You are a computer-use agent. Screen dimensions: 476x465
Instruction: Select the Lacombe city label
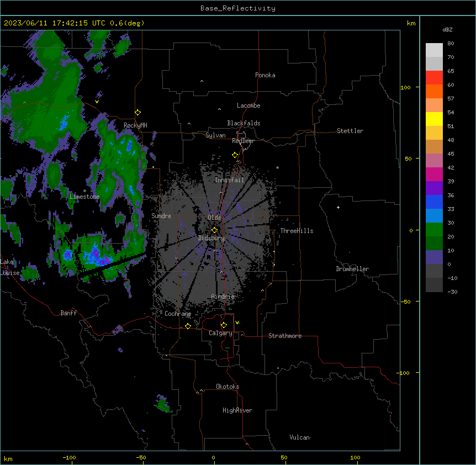point(248,105)
